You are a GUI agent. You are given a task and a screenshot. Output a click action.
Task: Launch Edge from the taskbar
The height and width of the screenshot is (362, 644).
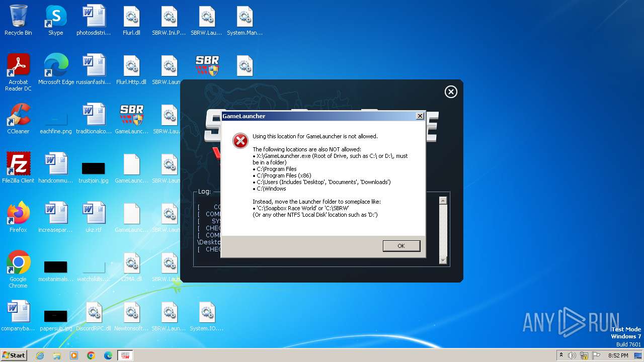pos(108,355)
